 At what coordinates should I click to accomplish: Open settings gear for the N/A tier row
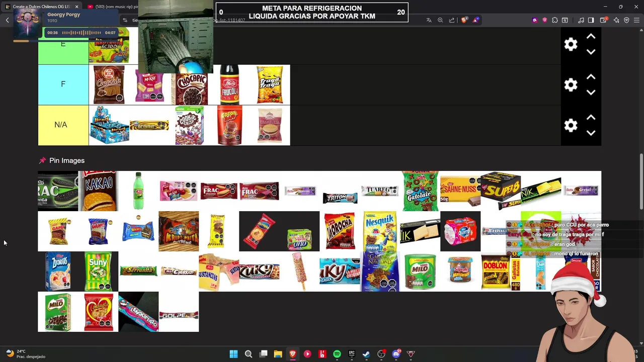coord(571,125)
